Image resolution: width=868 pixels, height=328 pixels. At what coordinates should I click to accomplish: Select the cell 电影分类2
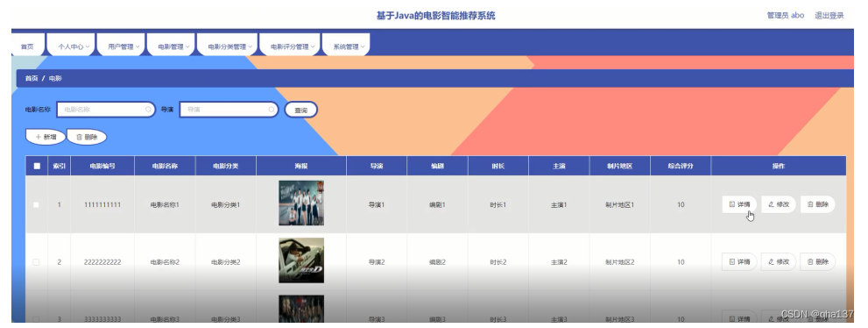tap(226, 262)
